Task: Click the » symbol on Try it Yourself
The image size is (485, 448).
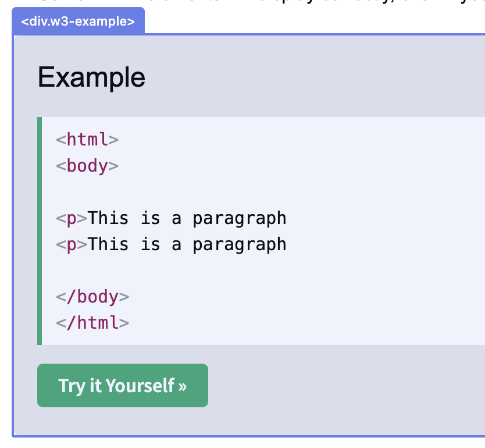Action: pyautogui.click(x=183, y=386)
